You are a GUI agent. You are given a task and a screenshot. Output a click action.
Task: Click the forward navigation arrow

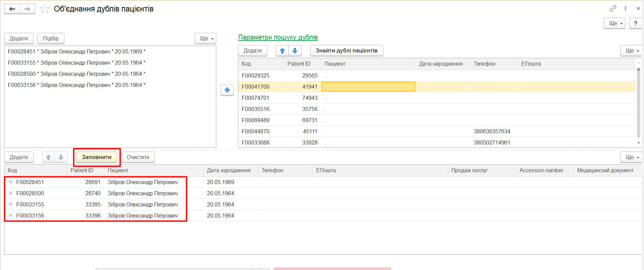point(27,9)
